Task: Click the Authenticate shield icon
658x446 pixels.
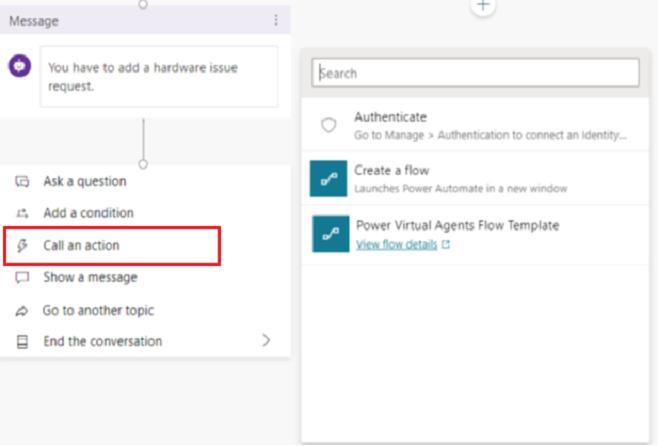Action: tap(329, 125)
